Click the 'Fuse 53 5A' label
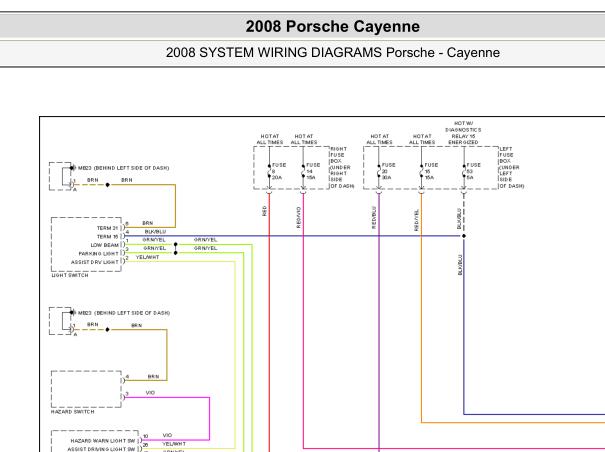Viewport: 605px width, 452px height. pyautogui.click(x=473, y=171)
